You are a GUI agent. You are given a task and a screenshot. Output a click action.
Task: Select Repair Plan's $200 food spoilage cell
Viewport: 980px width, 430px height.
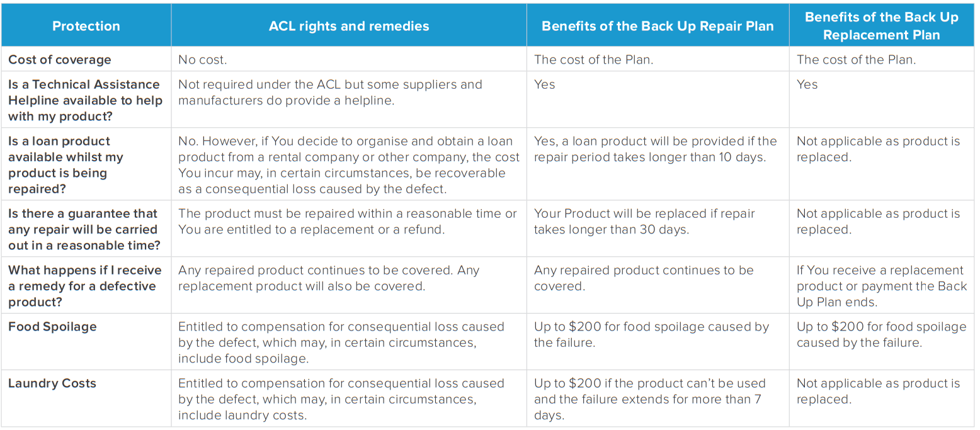click(651, 335)
